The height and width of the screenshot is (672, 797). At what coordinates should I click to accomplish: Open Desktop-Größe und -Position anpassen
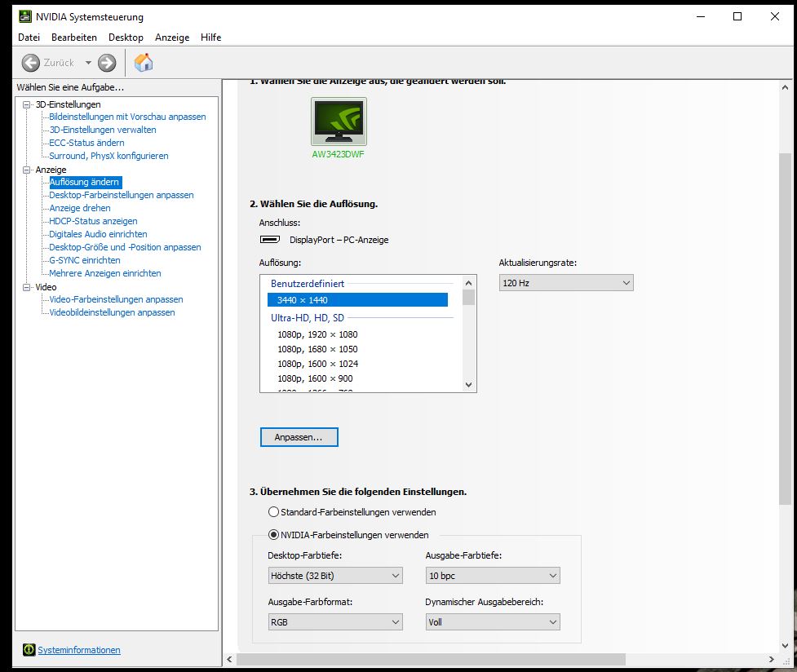tap(125, 247)
